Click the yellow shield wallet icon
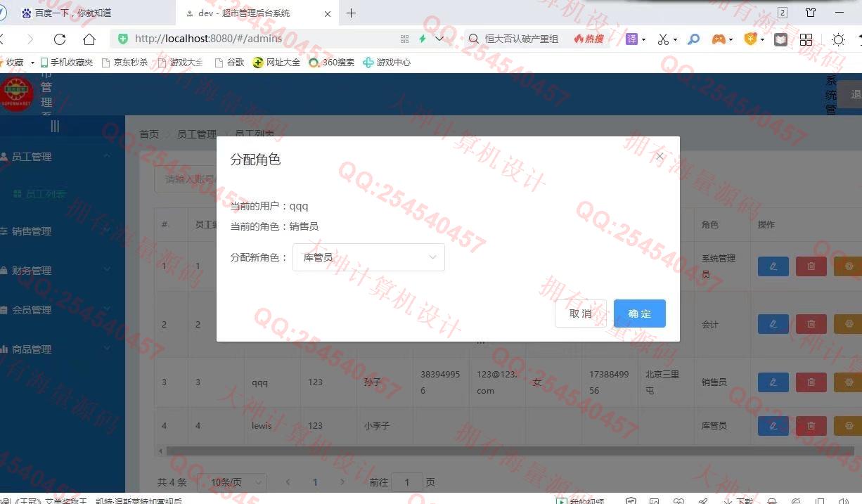The image size is (862, 504). click(750, 39)
